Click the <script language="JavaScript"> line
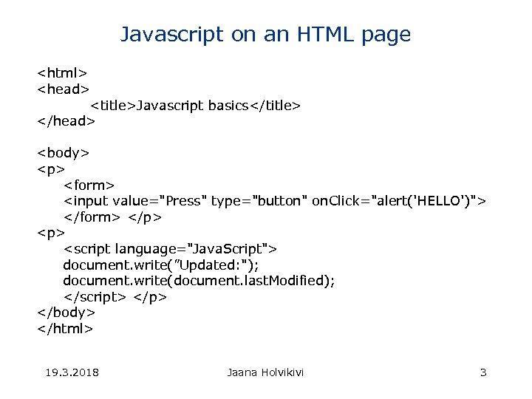The image size is (532, 399). point(171,250)
